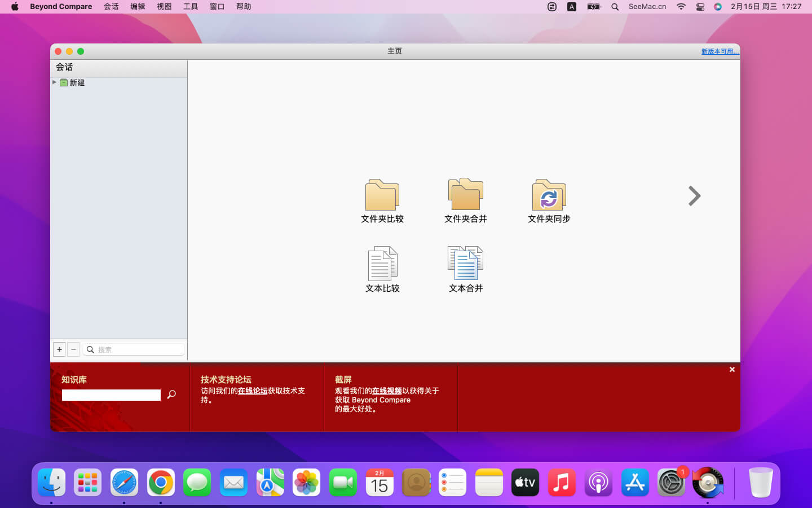The width and height of the screenshot is (812, 508).
Task: Expand the 新建 tree node triangle
Action: 55,82
